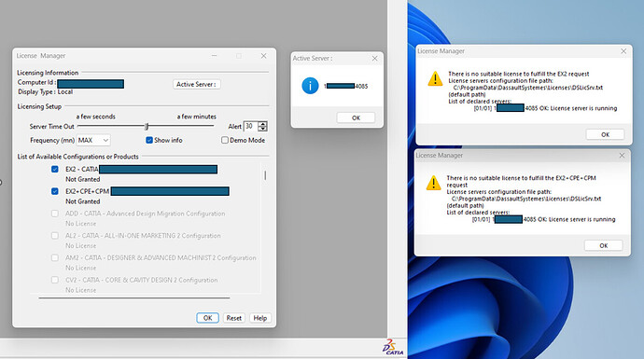Toggle the Show info checkbox
Image resolution: width=644 pixels, height=359 pixels.
[x=149, y=140]
